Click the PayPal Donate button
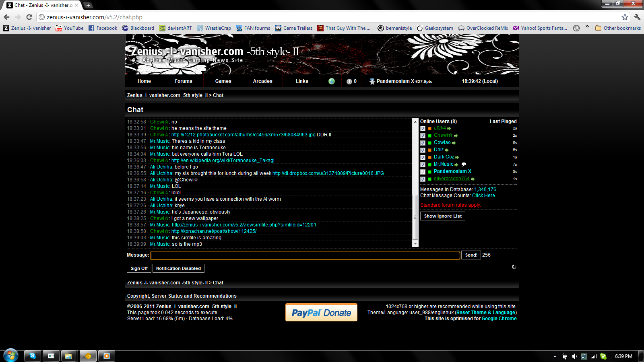 321,313
